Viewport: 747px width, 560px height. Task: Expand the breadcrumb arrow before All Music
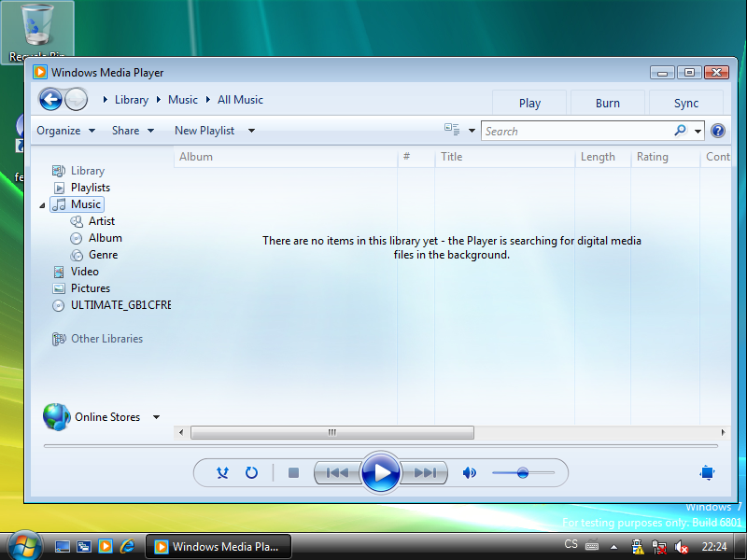208,100
